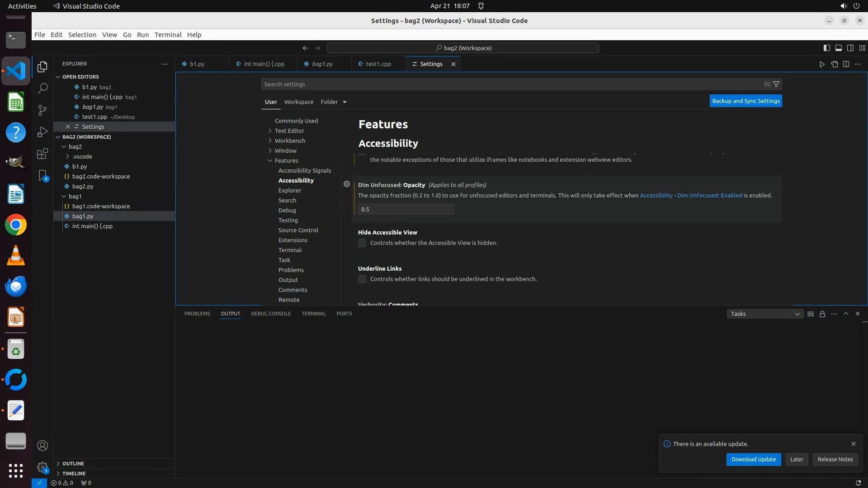The height and width of the screenshot is (488, 868).
Task: Open the Search view in activity bar
Action: click(42, 88)
